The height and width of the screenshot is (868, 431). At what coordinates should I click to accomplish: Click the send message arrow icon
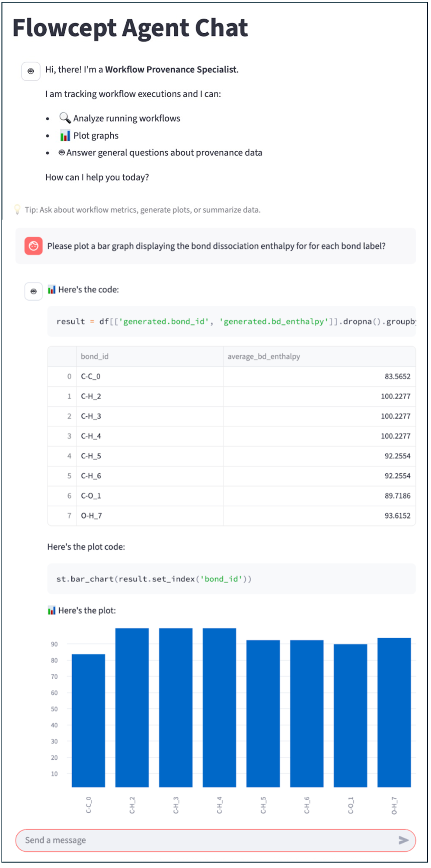point(403,840)
